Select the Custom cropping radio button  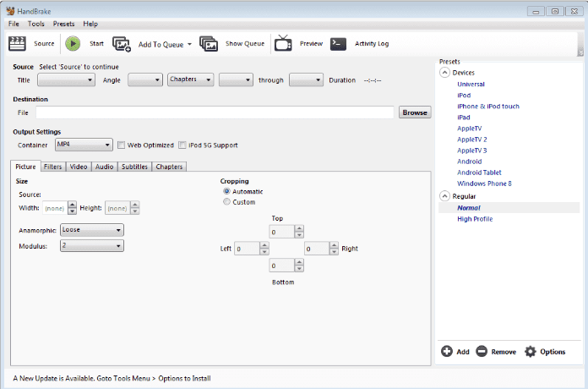[x=226, y=201]
